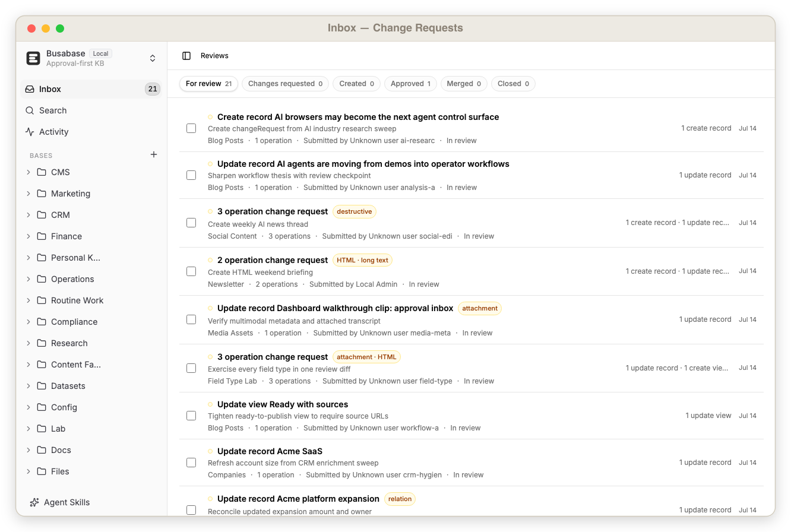Image resolution: width=791 pixels, height=532 pixels.
Task: Click the Datasets folder icon
Action: tap(42, 386)
